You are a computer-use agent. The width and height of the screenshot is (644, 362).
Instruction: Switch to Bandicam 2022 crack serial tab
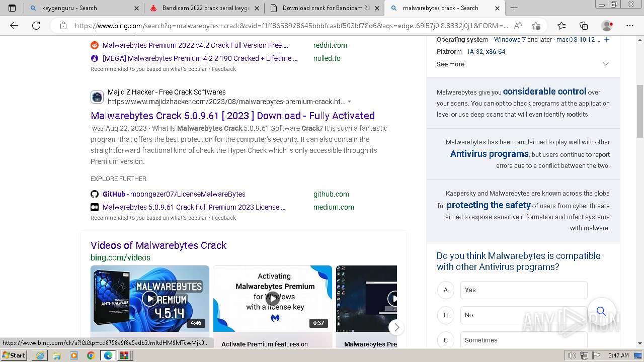204,8
